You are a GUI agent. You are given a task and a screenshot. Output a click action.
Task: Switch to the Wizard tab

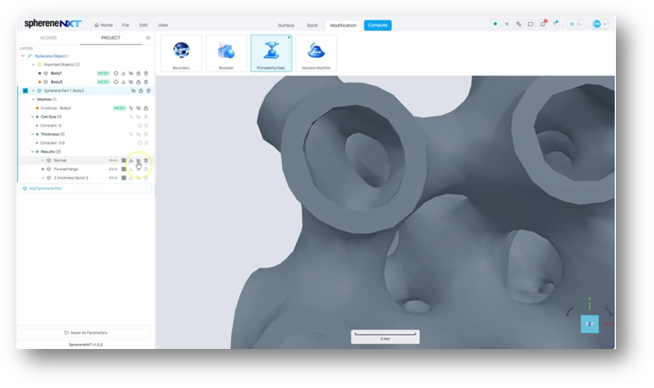click(x=48, y=38)
